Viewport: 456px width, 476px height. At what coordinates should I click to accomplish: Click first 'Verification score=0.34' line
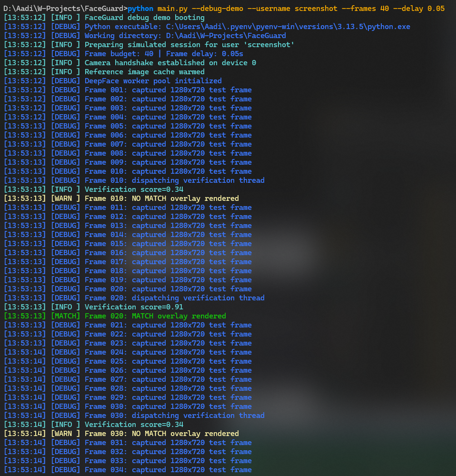tap(93, 189)
